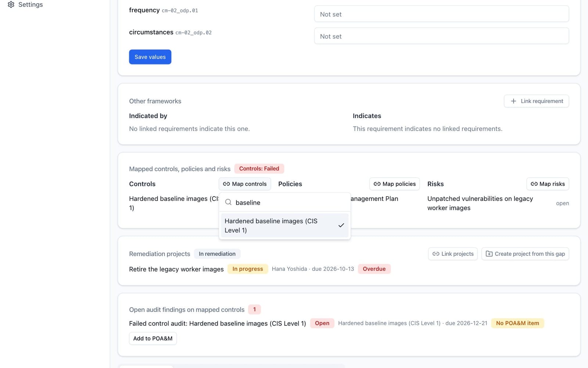
Task: Create project from this gap
Action: pyautogui.click(x=525, y=254)
